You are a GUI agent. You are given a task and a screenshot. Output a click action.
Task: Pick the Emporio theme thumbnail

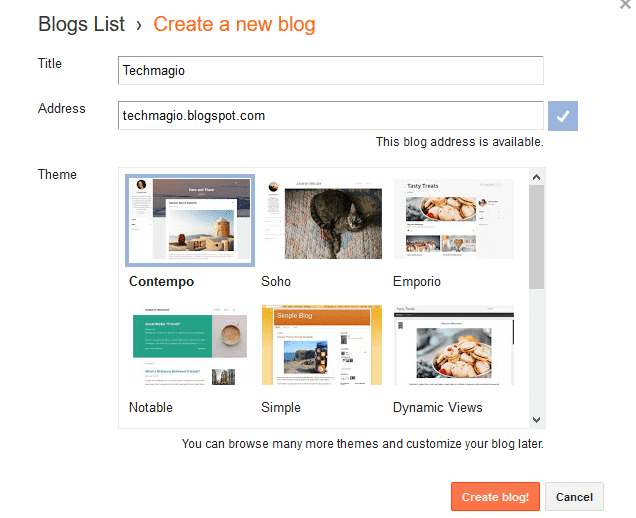coord(453,220)
